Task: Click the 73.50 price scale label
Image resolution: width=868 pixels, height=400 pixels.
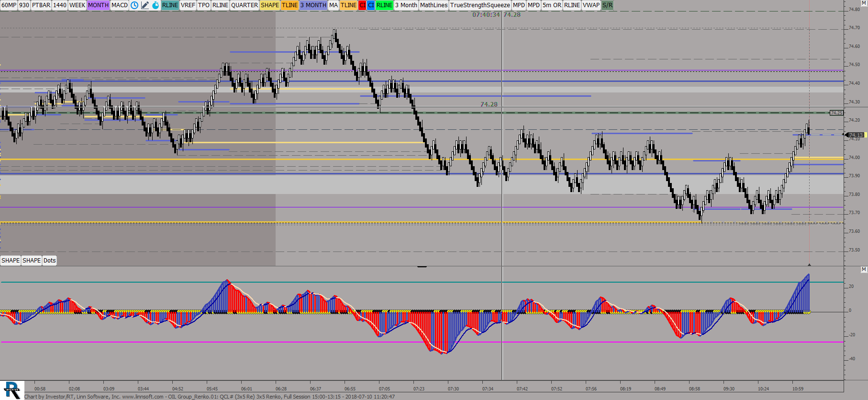Action: click(854, 250)
